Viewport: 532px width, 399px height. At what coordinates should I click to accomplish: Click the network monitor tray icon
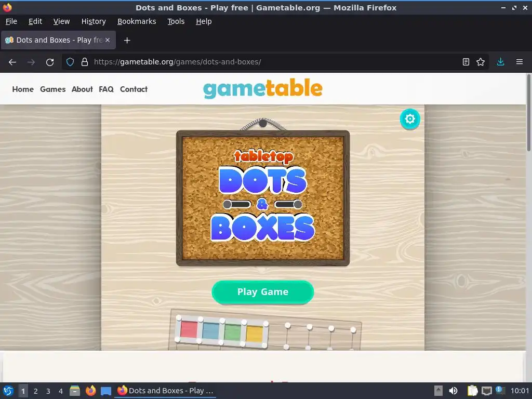[x=486, y=391]
